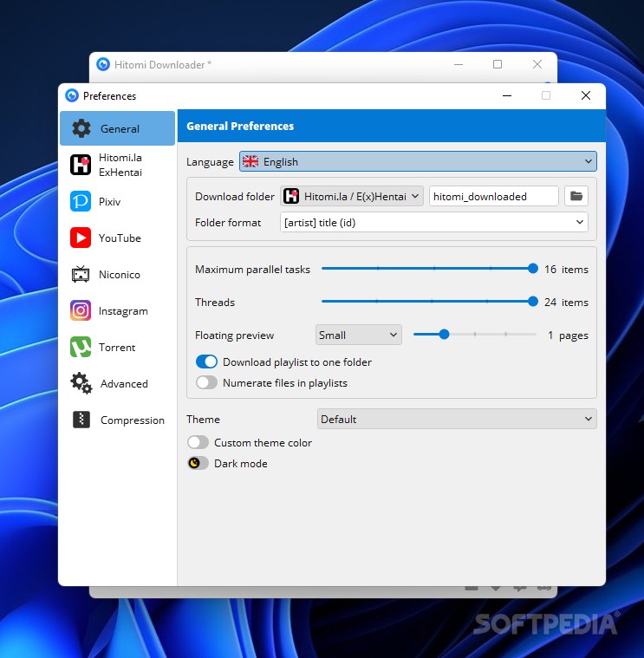Open the Torrent settings tab
644x658 pixels.
point(117,348)
